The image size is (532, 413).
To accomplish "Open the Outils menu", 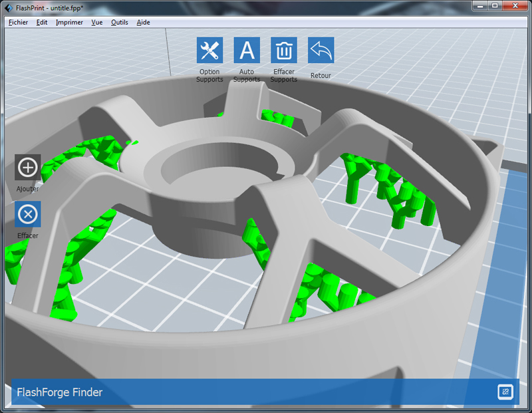I will tap(120, 23).
